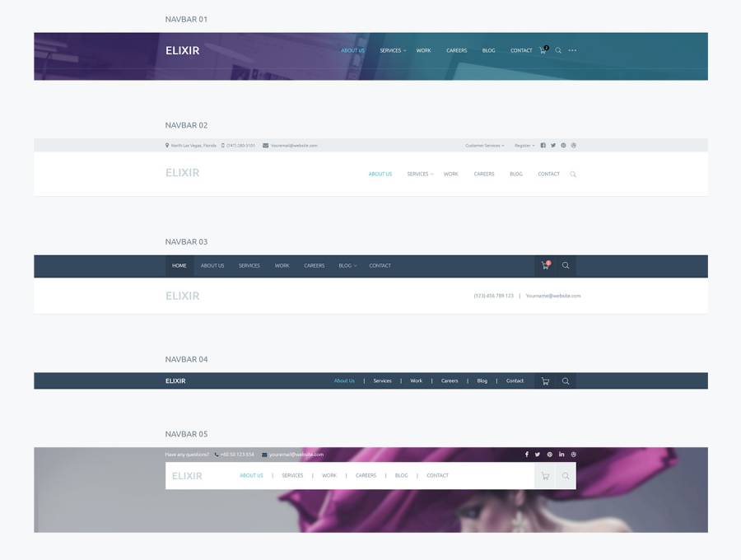Click the search icon in white Navbar 02
The height and width of the screenshot is (560, 741).
point(573,175)
